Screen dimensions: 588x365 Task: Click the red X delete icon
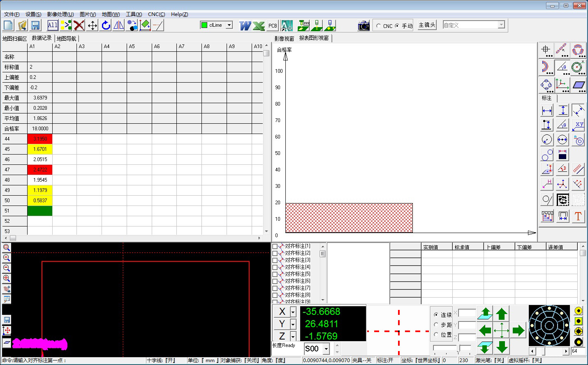(79, 25)
